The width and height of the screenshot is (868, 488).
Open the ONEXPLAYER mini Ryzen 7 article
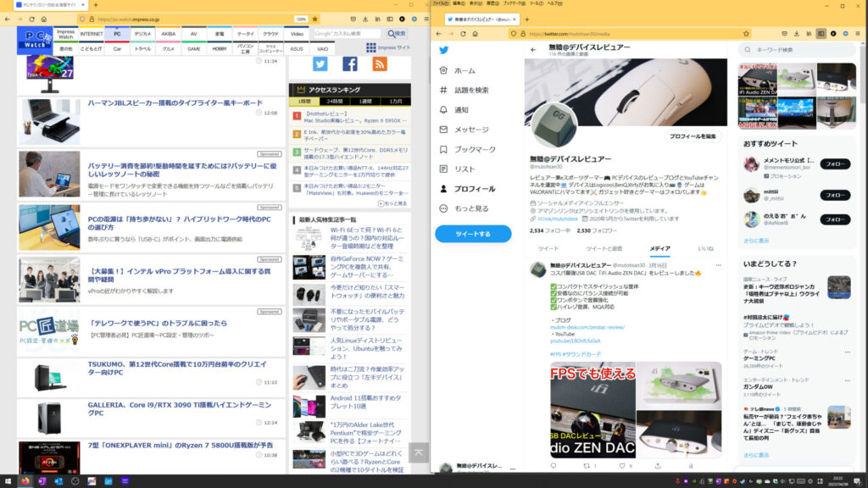180,446
